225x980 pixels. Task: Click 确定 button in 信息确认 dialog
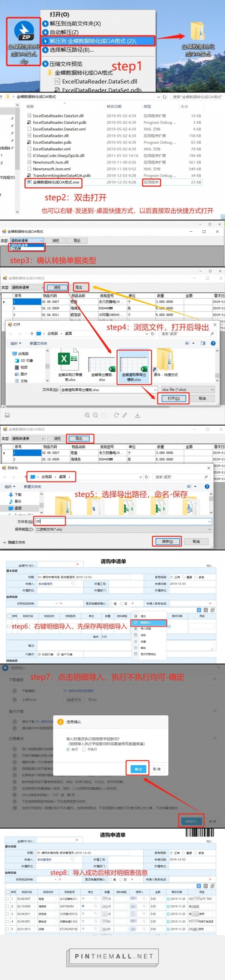point(138,769)
